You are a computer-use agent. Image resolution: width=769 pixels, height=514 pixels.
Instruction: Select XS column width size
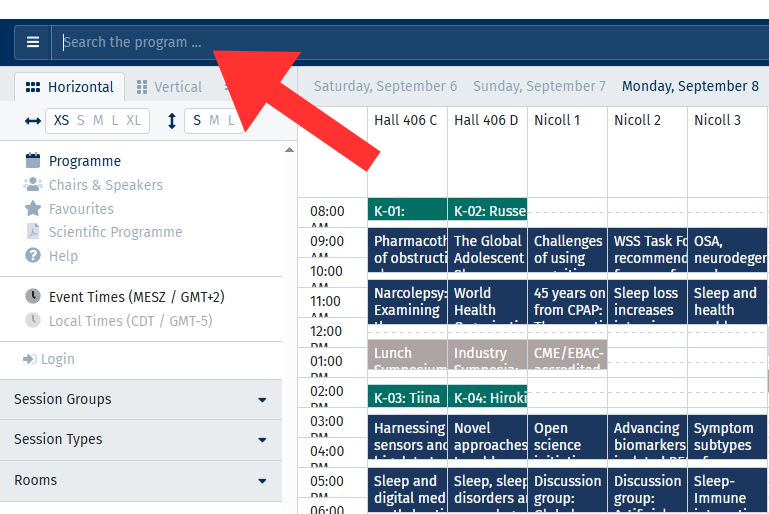click(x=62, y=121)
